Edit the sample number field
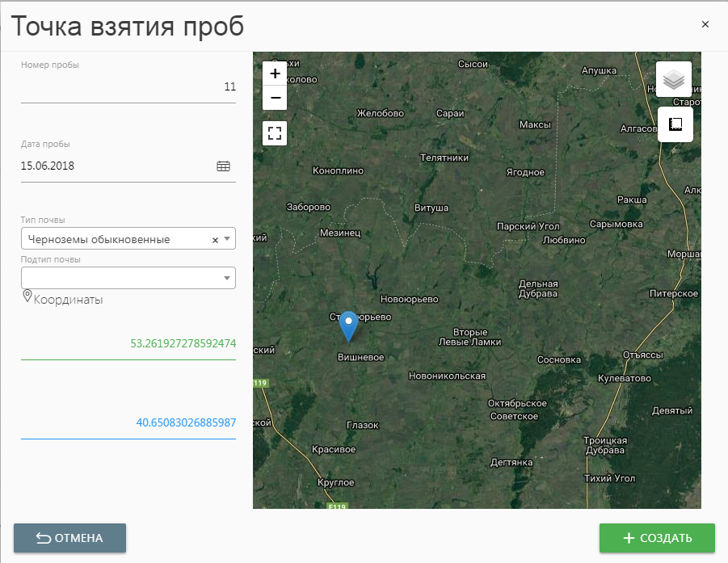This screenshot has height=563, width=728. click(x=128, y=87)
